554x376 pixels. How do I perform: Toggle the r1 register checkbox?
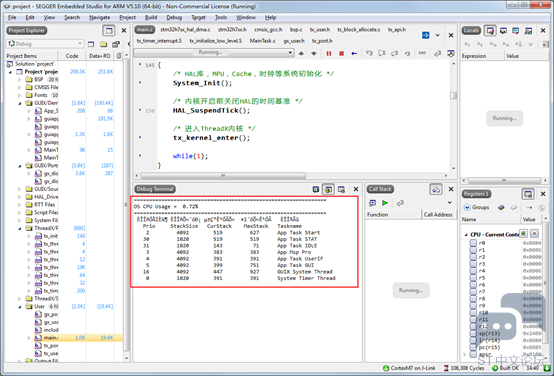coord(473,250)
